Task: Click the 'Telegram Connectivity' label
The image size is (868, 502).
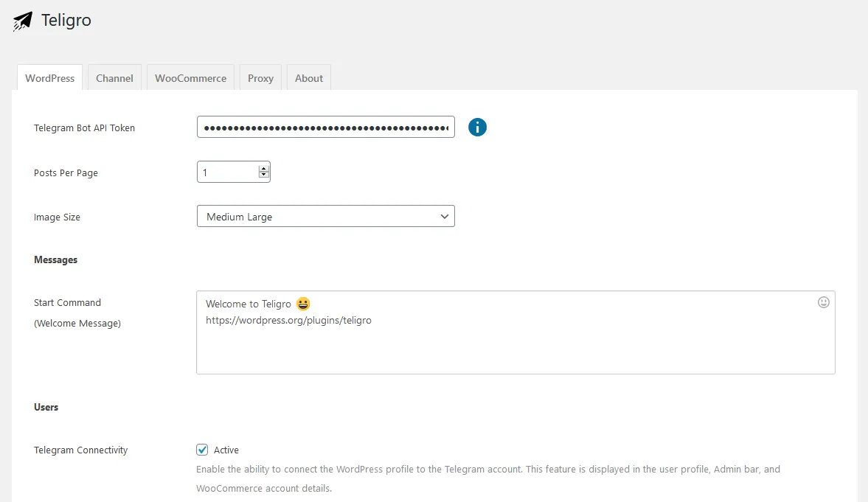Action: [81, 450]
